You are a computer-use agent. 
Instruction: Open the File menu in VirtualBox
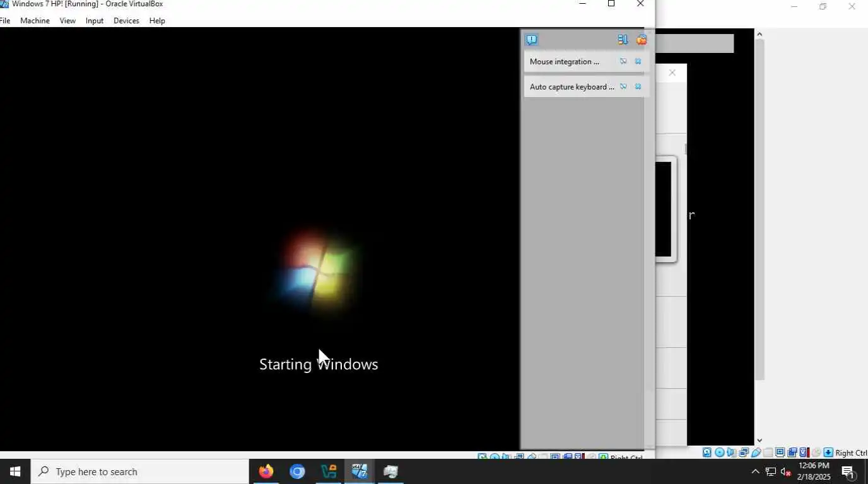coord(5,21)
